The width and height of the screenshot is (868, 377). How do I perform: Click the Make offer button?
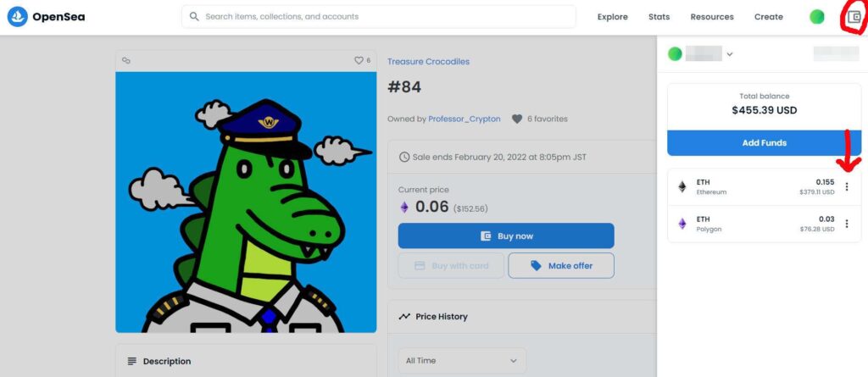coord(561,266)
